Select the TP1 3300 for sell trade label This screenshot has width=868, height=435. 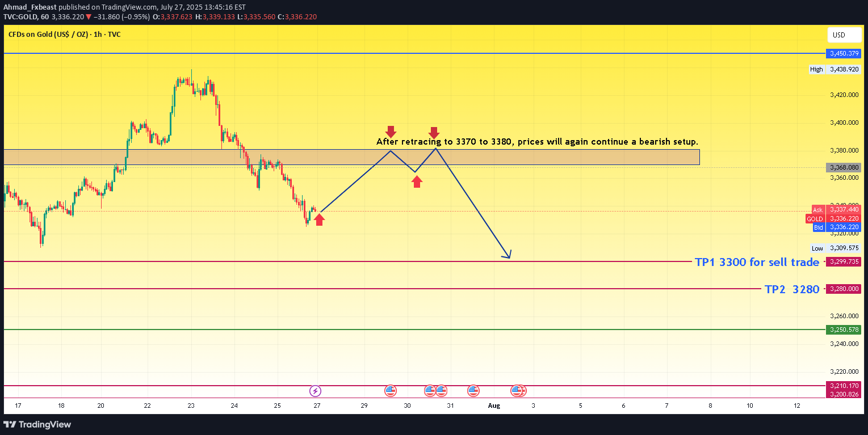pos(757,262)
